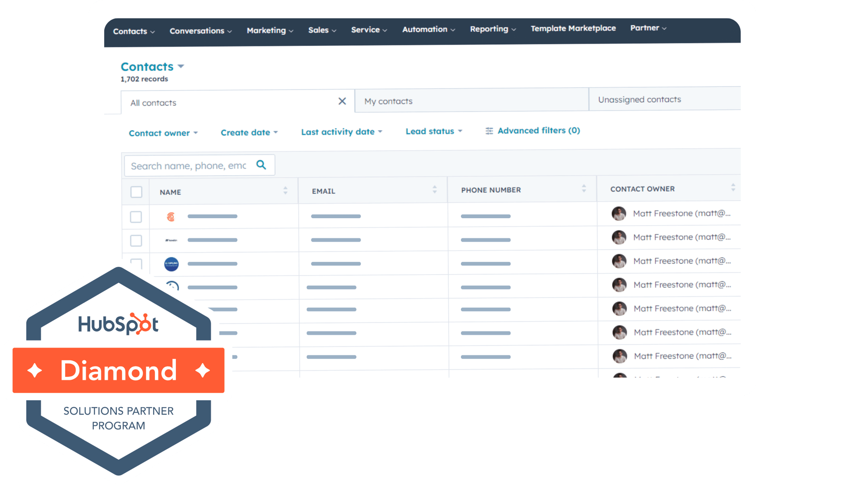Toggle the first contact row checkbox
This screenshot has height=488, width=868.
tap(136, 217)
